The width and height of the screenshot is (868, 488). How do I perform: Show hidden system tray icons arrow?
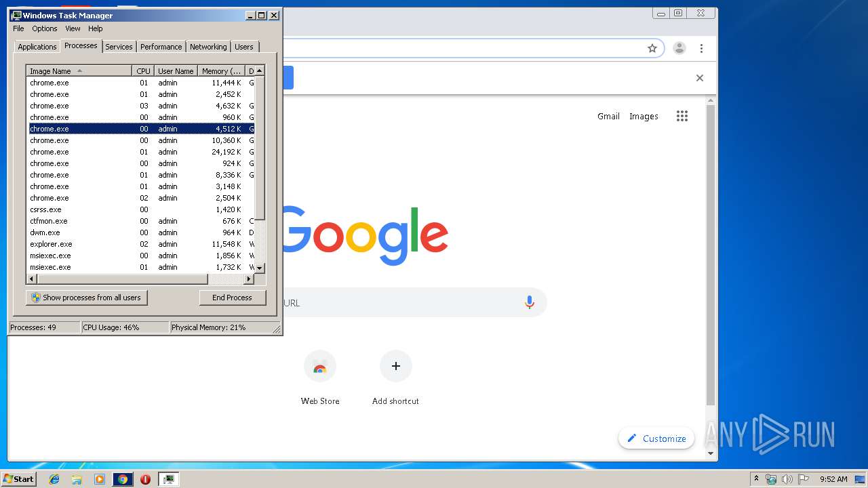[756, 479]
